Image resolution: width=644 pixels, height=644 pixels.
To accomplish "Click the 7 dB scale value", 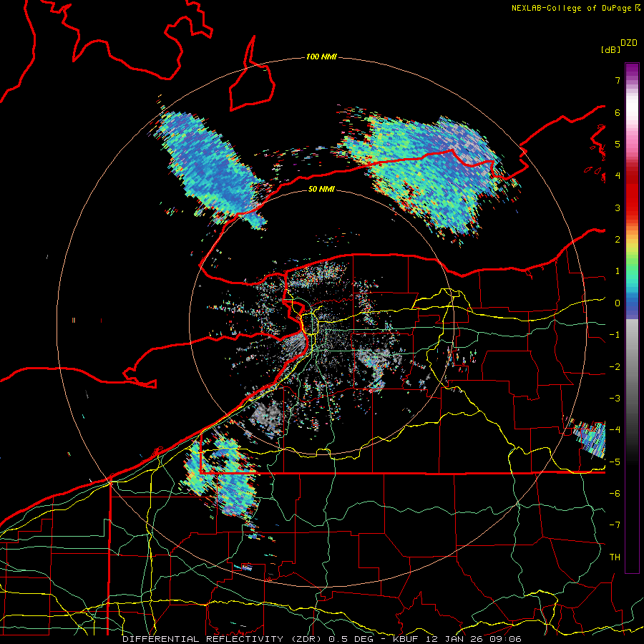I will pyautogui.click(x=618, y=80).
